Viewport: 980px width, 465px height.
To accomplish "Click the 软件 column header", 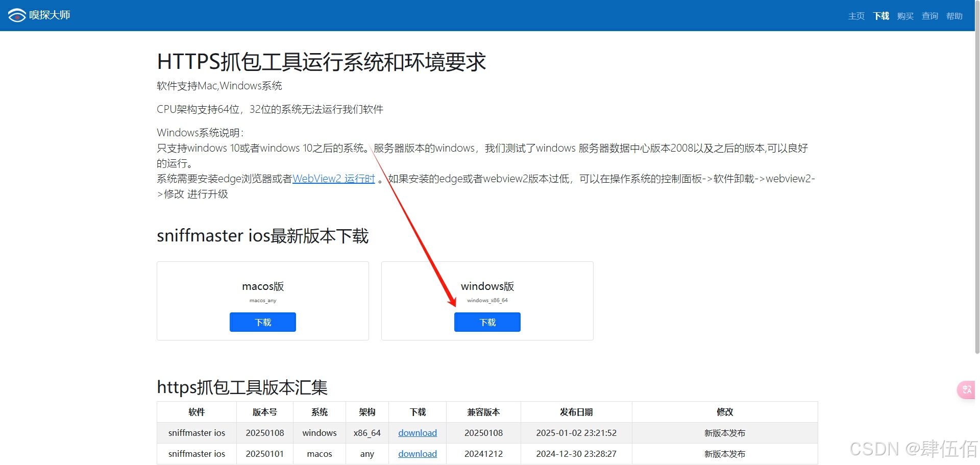I will pos(196,412).
